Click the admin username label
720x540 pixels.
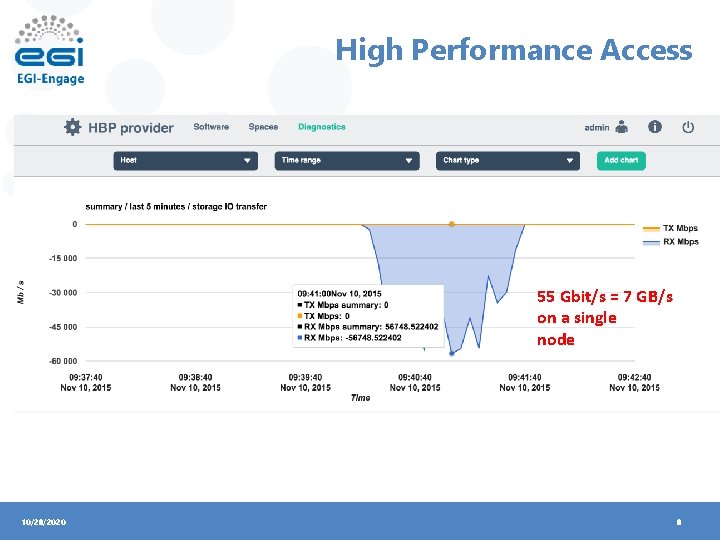[596, 128]
